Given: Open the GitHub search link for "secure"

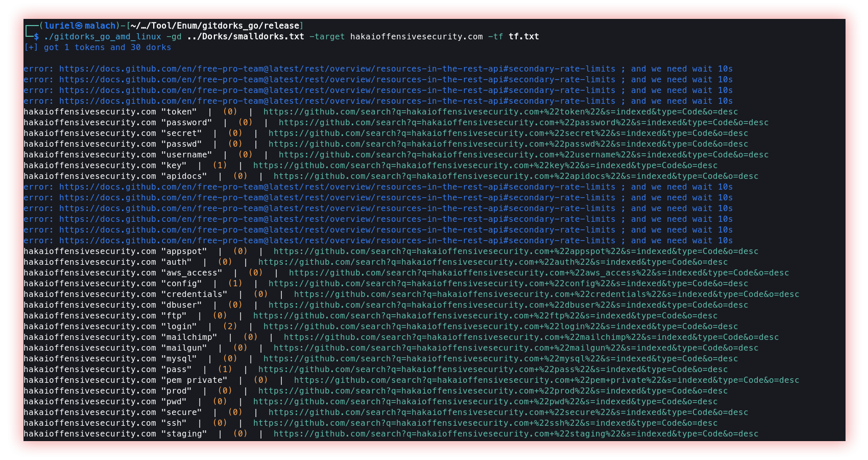Looking at the screenshot, I should click(508, 412).
